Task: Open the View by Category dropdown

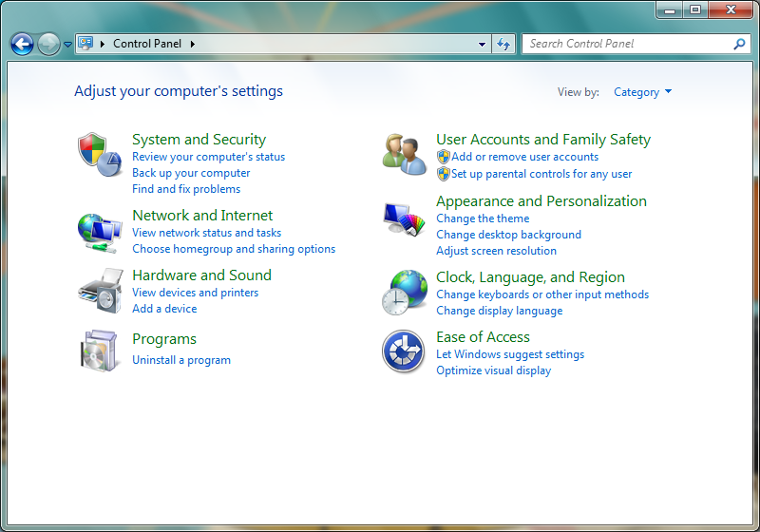Action: coord(642,92)
